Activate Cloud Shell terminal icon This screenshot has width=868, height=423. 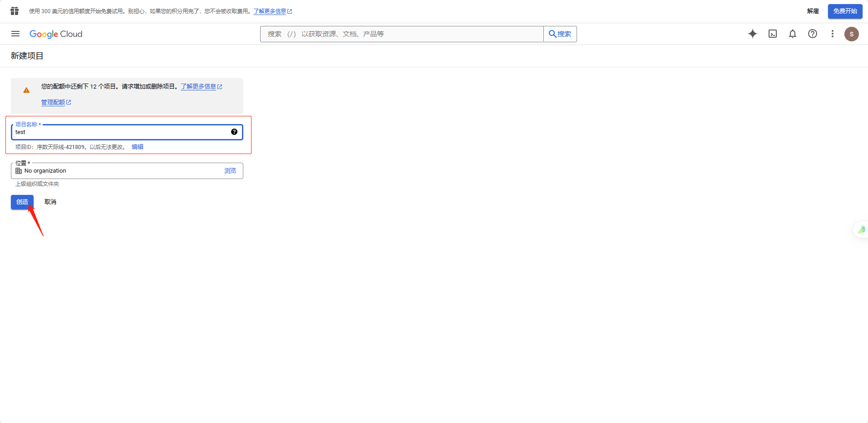[x=773, y=34]
